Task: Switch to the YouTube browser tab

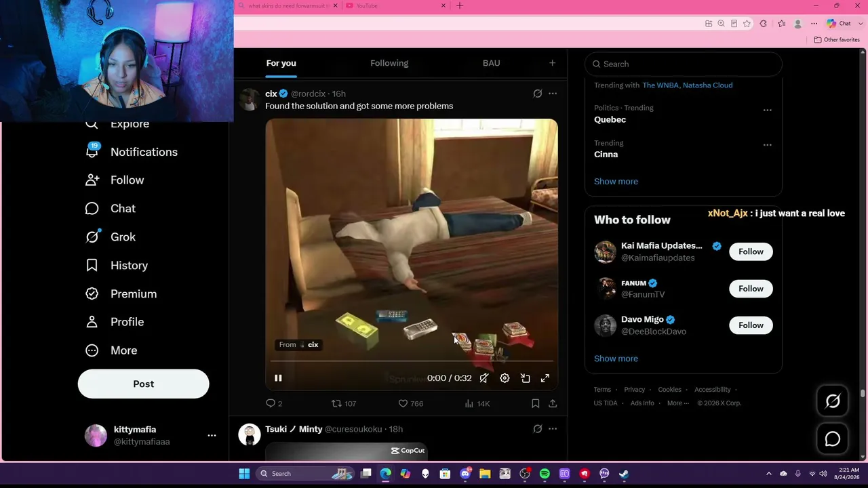Action: pyautogui.click(x=395, y=6)
